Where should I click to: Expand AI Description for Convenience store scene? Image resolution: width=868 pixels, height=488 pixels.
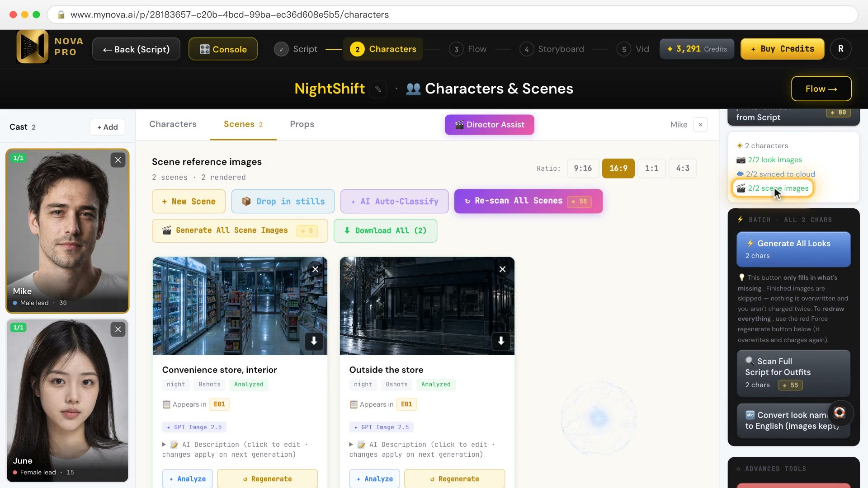[x=235, y=450]
